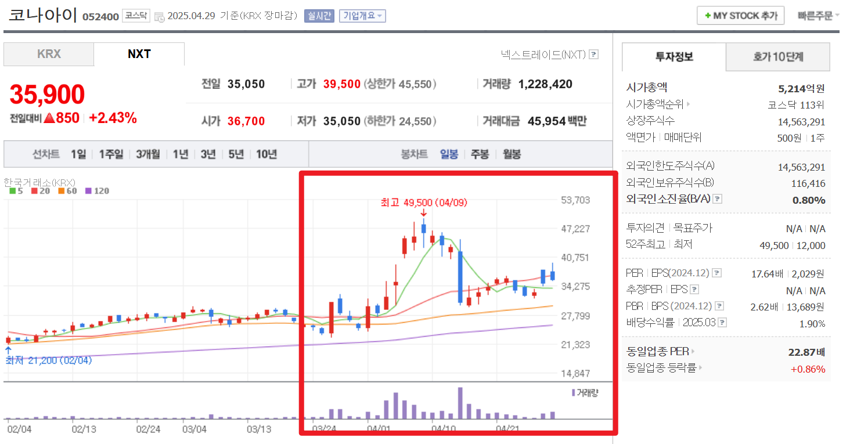Open the NXT help tooltip icon
The height and width of the screenshot is (444, 868).
point(593,54)
